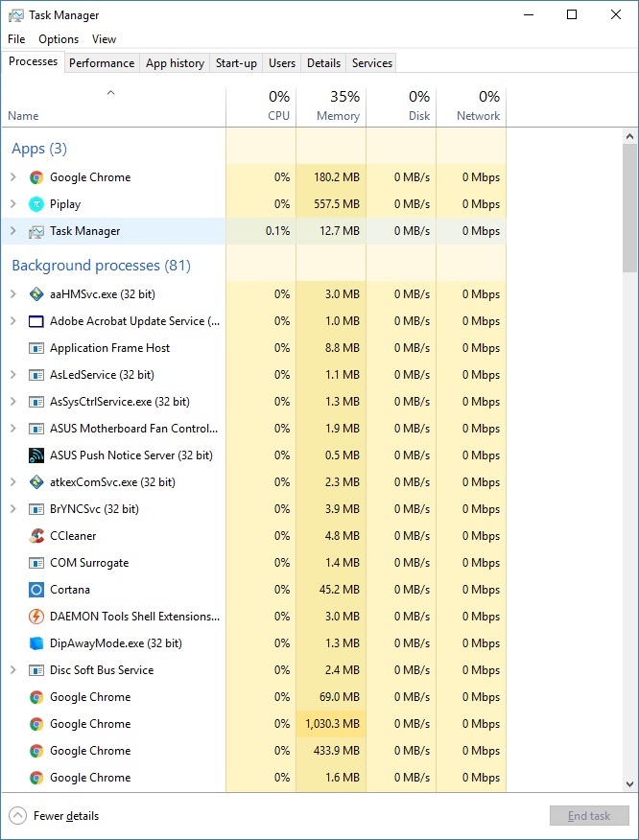The image size is (639, 840).
Task: Expand the Task Manager app group
Action: (13, 231)
